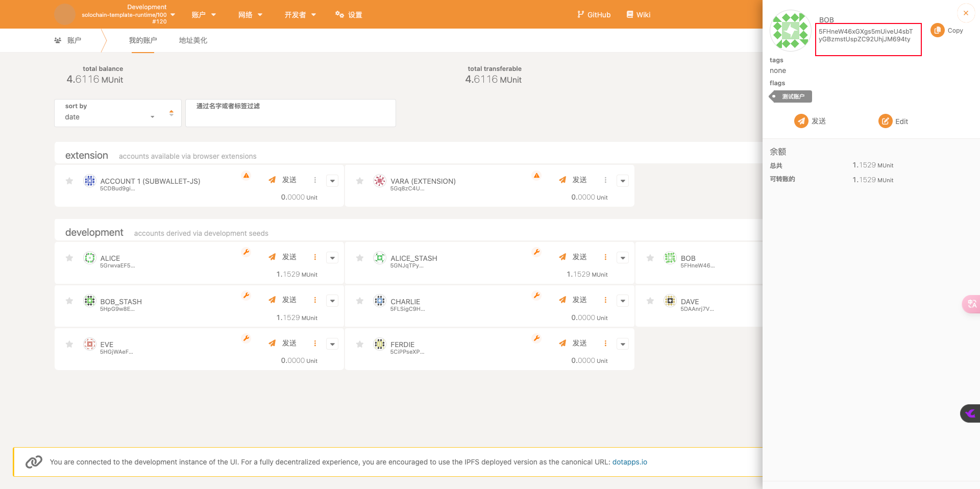The width and height of the screenshot is (980, 489).
Task: Send funds from ALICE via 发送
Action: [283, 257]
